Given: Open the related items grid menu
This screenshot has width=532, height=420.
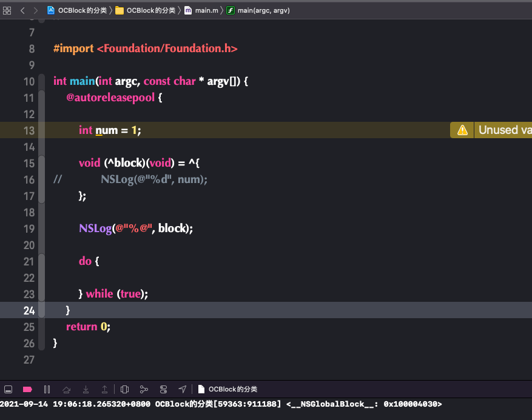Looking at the screenshot, I should click(x=7, y=10).
